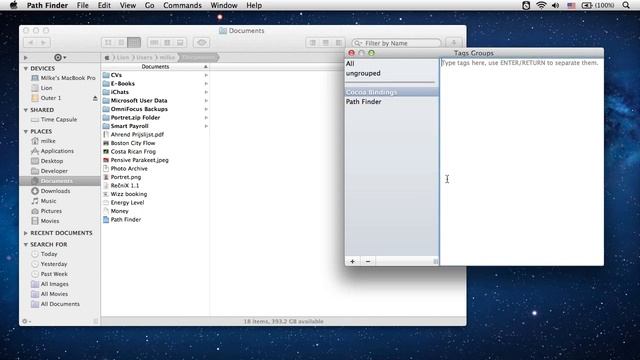Click the volume icon in menu bar
This screenshot has width=640, height=360.
point(556,5)
